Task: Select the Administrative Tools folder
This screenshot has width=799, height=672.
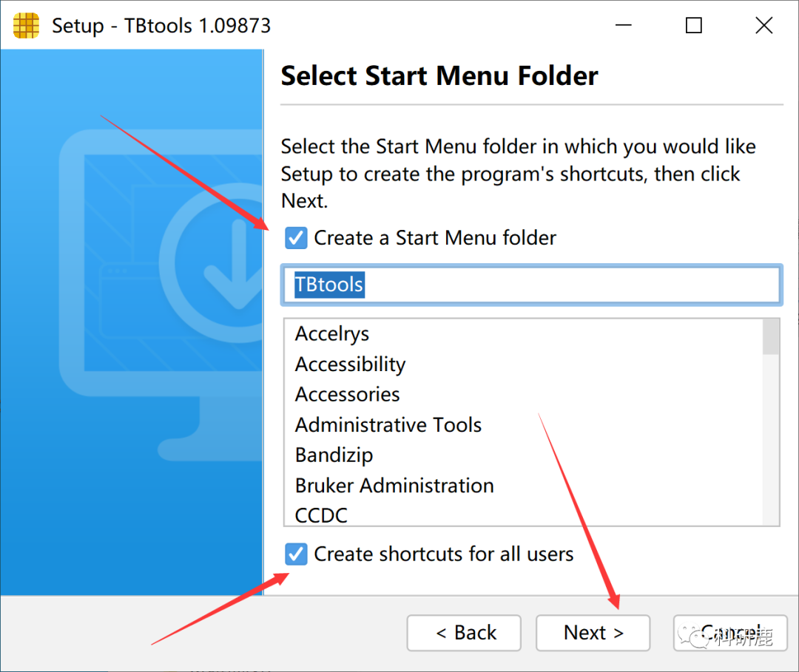Action: coord(388,425)
